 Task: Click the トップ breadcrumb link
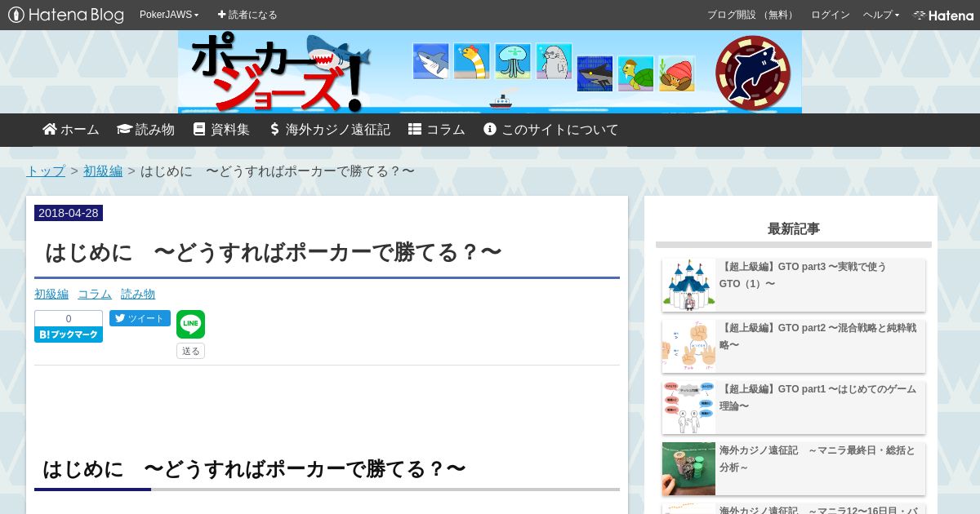(46, 171)
